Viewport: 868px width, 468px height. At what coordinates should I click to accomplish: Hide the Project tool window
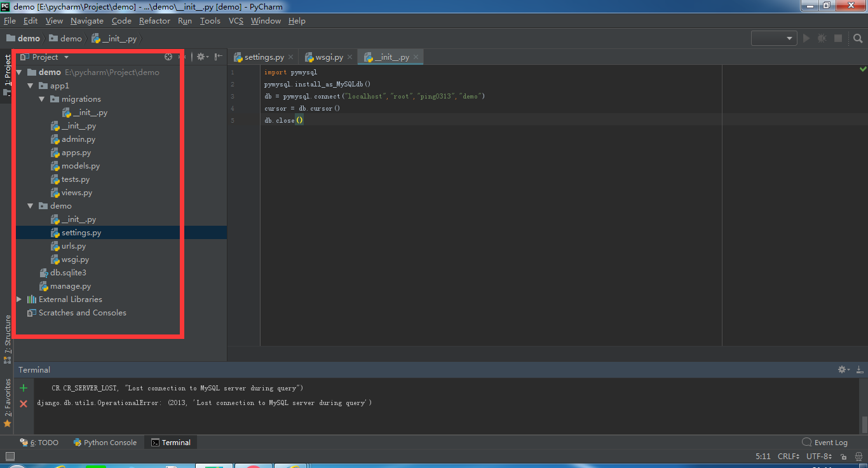tap(218, 57)
